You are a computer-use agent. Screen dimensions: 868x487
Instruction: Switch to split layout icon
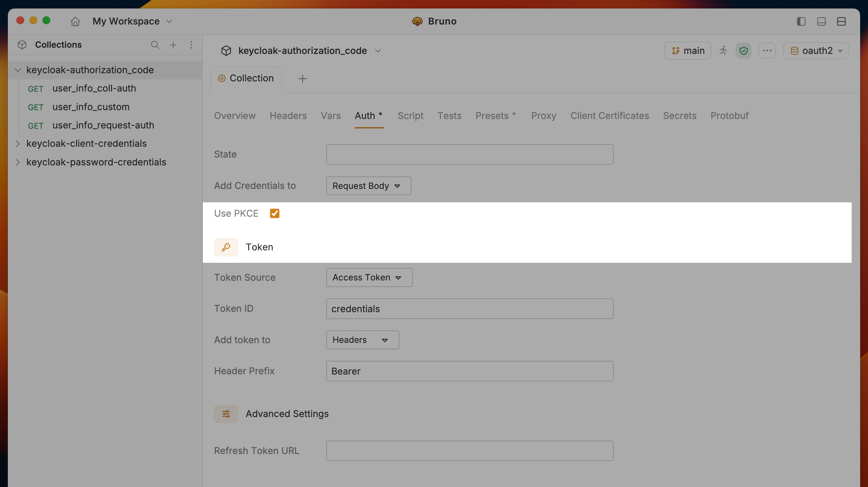(841, 21)
